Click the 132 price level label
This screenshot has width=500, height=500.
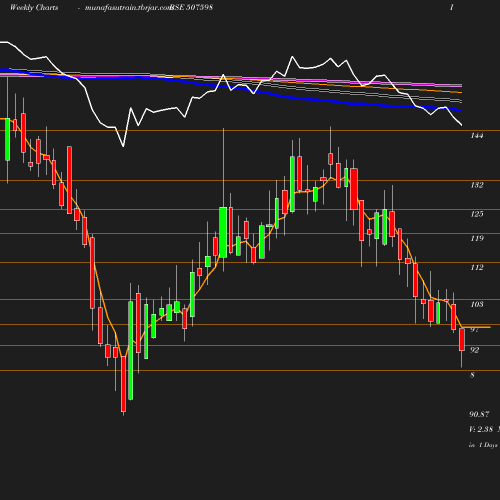coord(477,185)
